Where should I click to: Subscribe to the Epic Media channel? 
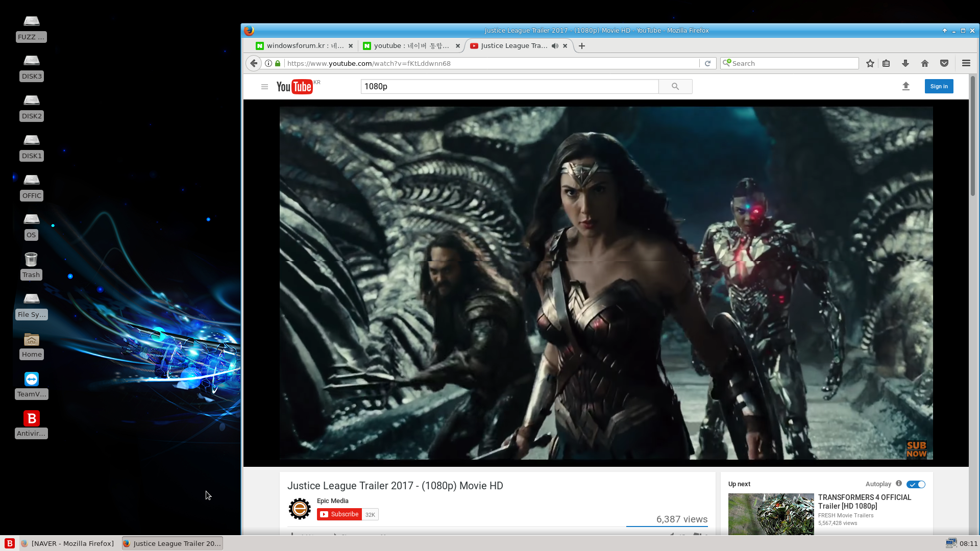click(x=339, y=514)
